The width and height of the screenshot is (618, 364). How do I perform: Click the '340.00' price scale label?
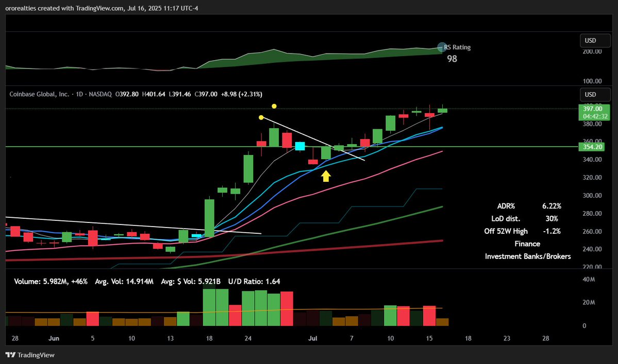(x=592, y=160)
